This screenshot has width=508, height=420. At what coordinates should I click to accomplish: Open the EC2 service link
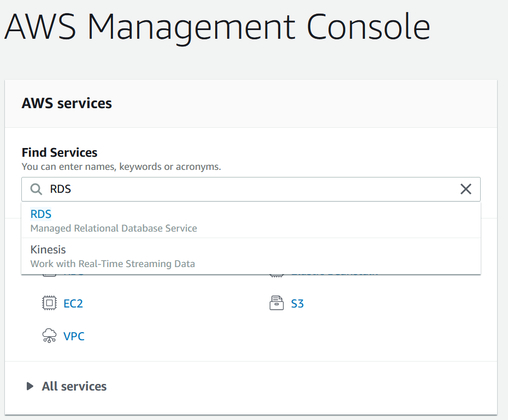coord(73,304)
